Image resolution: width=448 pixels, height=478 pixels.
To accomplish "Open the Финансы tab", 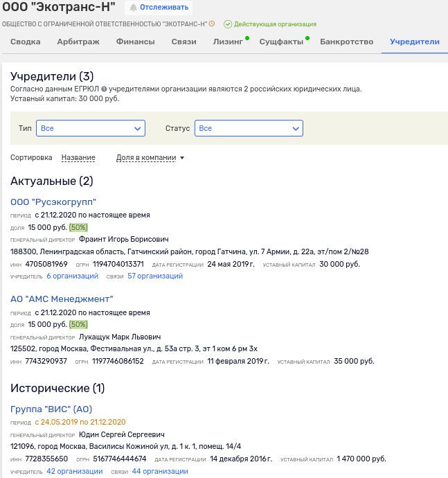I will click(x=135, y=42).
